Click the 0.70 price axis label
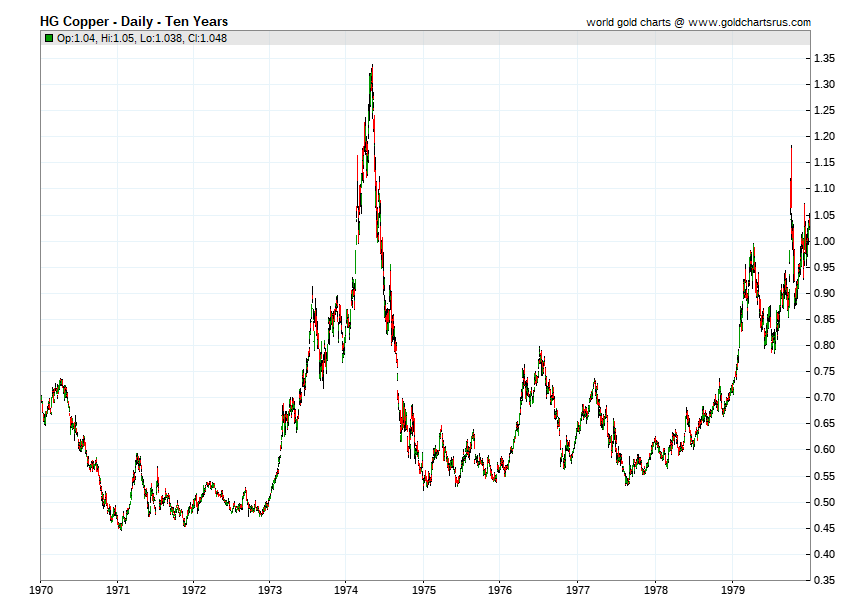This screenshot has width=850, height=616. tap(825, 397)
